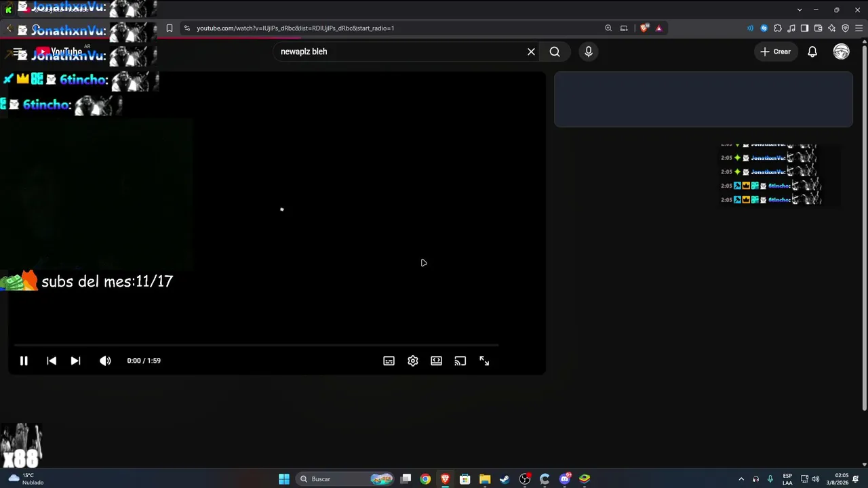
Task: Open File Explorer from the taskbar
Action: (x=485, y=479)
